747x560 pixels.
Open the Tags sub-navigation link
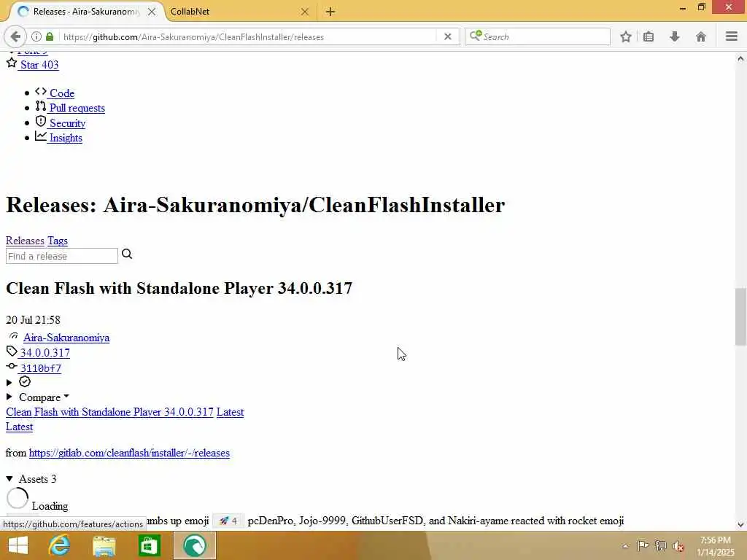click(58, 241)
